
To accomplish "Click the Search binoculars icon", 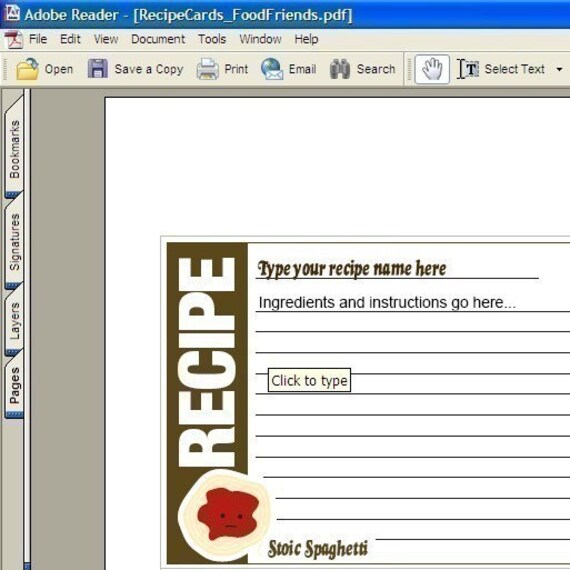I will tap(340, 69).
